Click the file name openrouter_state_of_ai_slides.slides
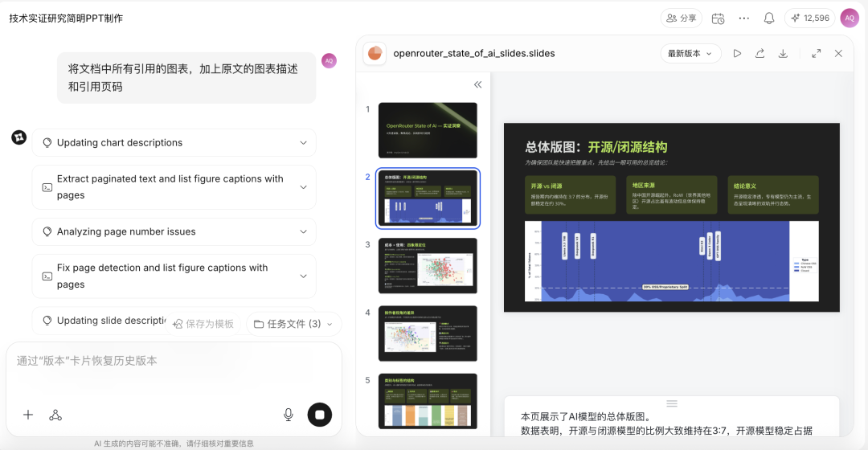The height and width of the screenshot is (450, 868). [474, 54]
